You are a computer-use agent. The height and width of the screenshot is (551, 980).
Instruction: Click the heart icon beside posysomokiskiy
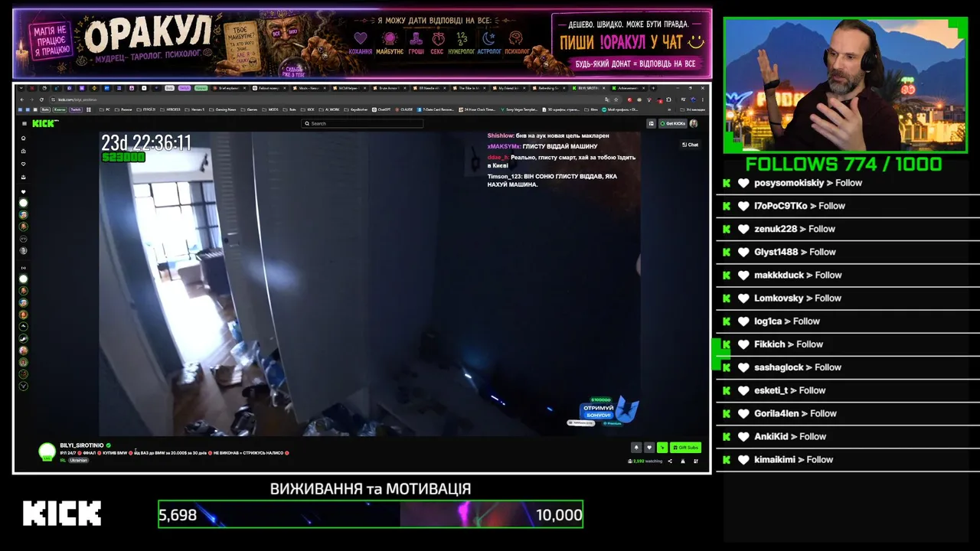point(743,183)
